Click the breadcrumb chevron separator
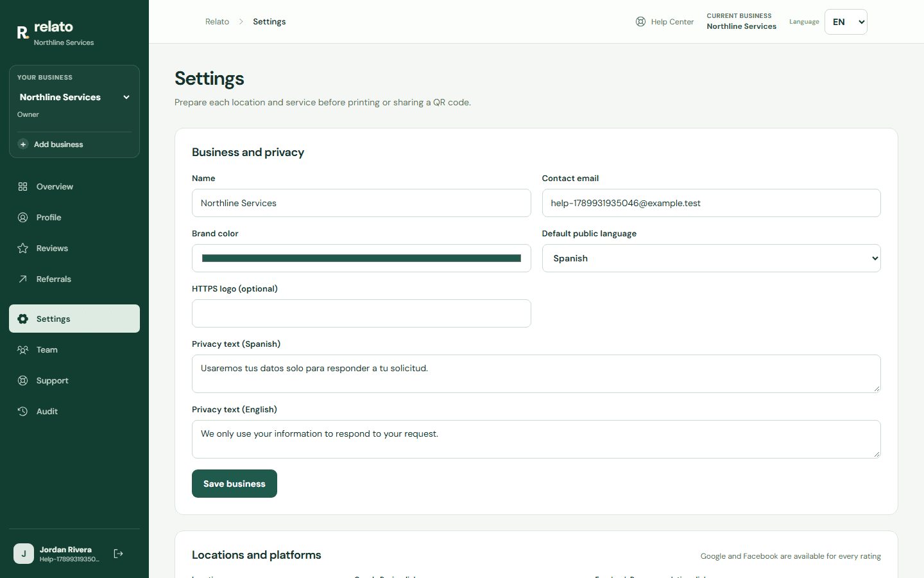This screenshot has height=578, width=924. 241,22
